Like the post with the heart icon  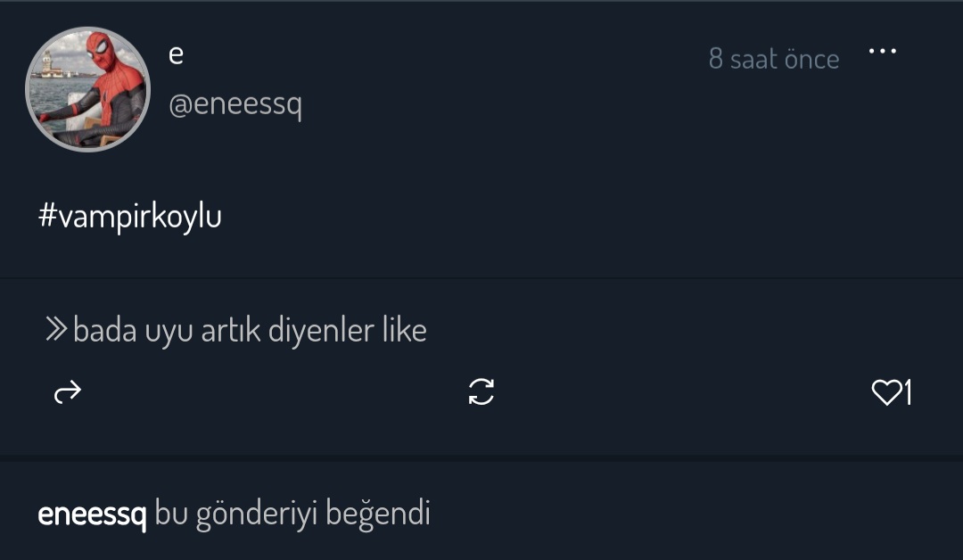[x=886, y=392]
